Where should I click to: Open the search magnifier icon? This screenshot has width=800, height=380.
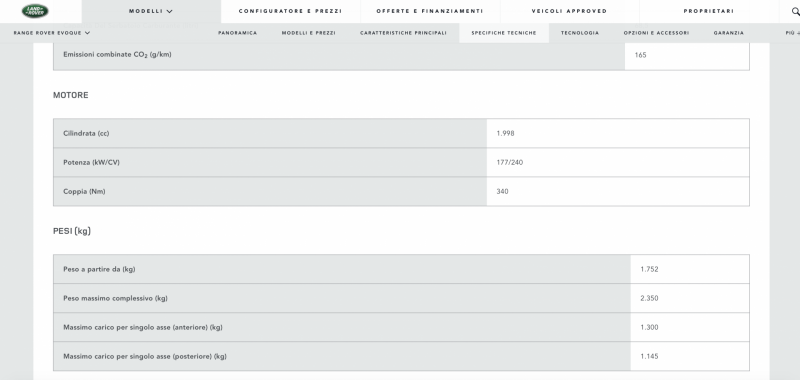(795, 11)
